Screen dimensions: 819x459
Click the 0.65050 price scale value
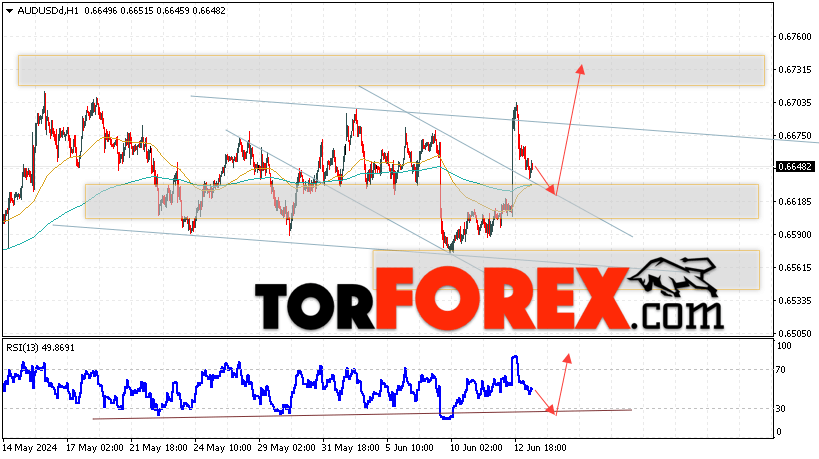[795, 333]
